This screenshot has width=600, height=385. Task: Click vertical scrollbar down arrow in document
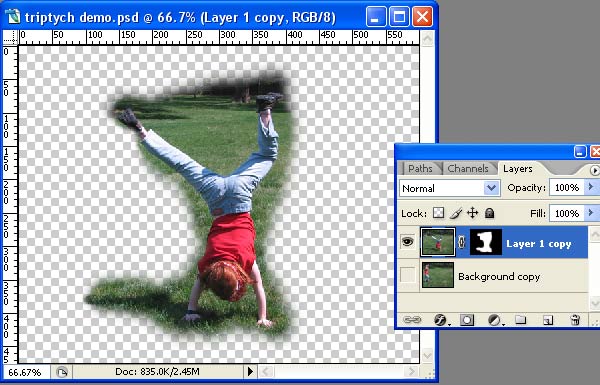coord(427,356)
